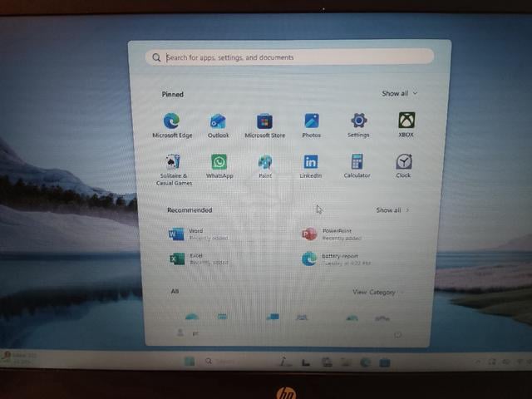Viewport: 532px width, 399px height.
Task: Click the Start menu search field
Action: (289, 57)
